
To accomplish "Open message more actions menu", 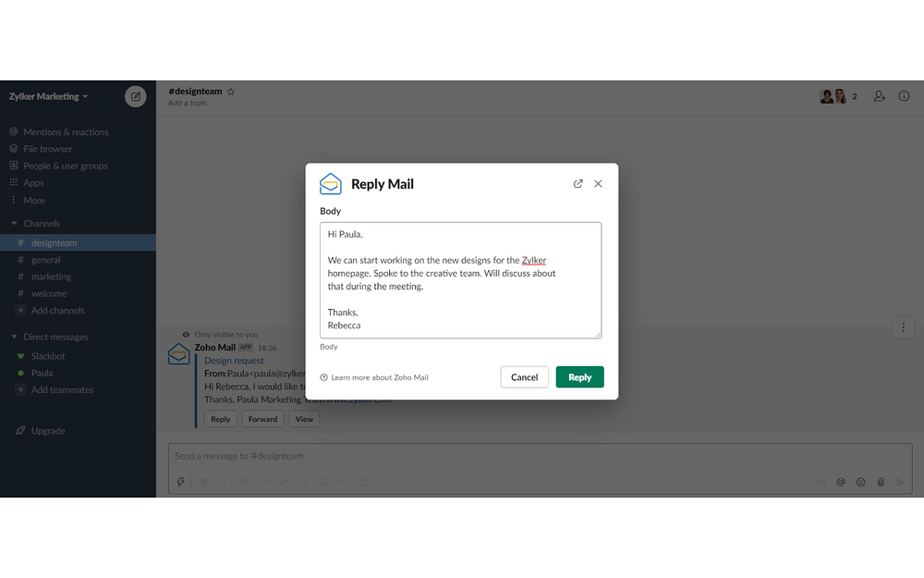I will pos(903,327).
